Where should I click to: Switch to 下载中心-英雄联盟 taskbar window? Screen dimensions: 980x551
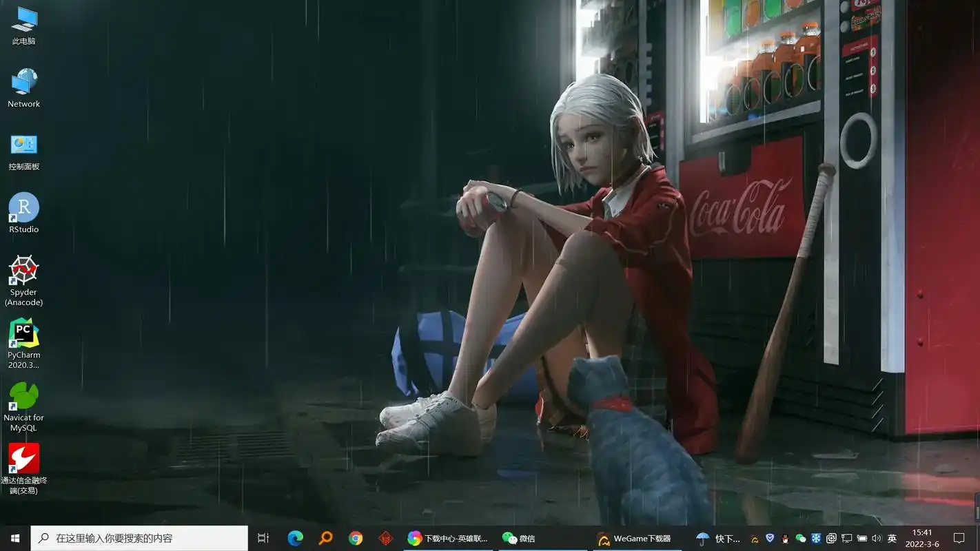click(448, 538)
